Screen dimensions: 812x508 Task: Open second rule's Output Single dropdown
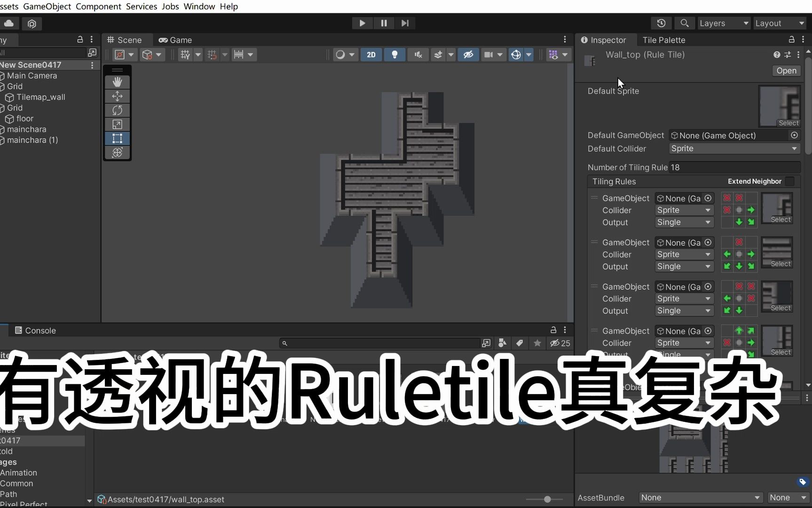pos(684,266)
